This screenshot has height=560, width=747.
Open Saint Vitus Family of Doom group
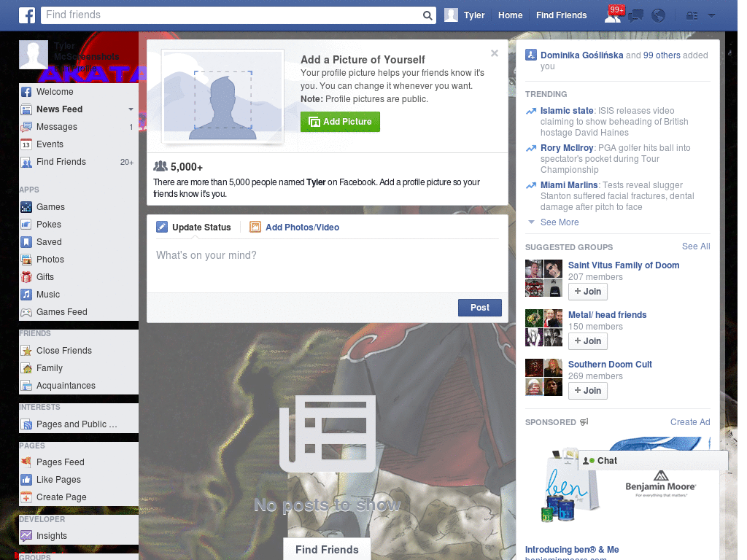pyautogui.click(x=624, y=265)
